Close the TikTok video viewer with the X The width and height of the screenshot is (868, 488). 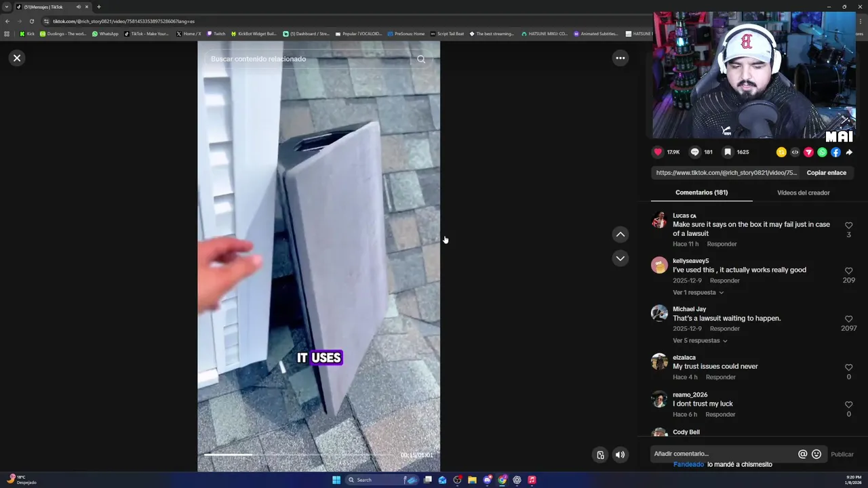tap(17, 58)
